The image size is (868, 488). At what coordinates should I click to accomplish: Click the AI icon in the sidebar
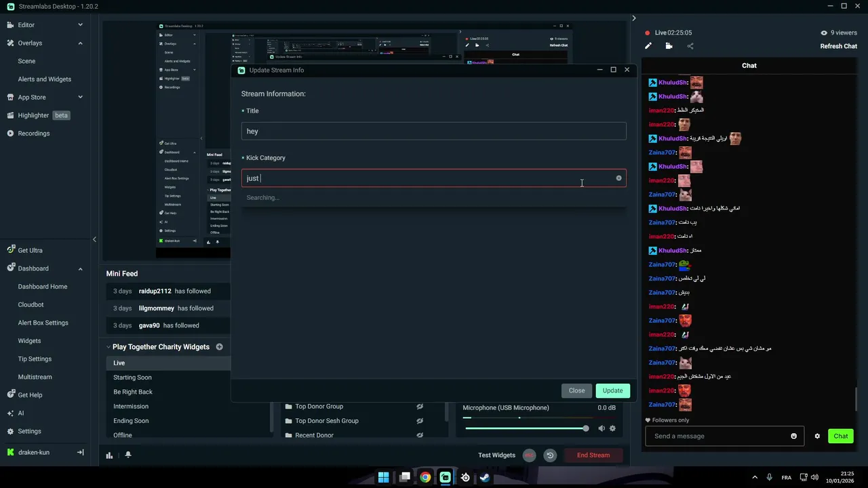[10, 413]
